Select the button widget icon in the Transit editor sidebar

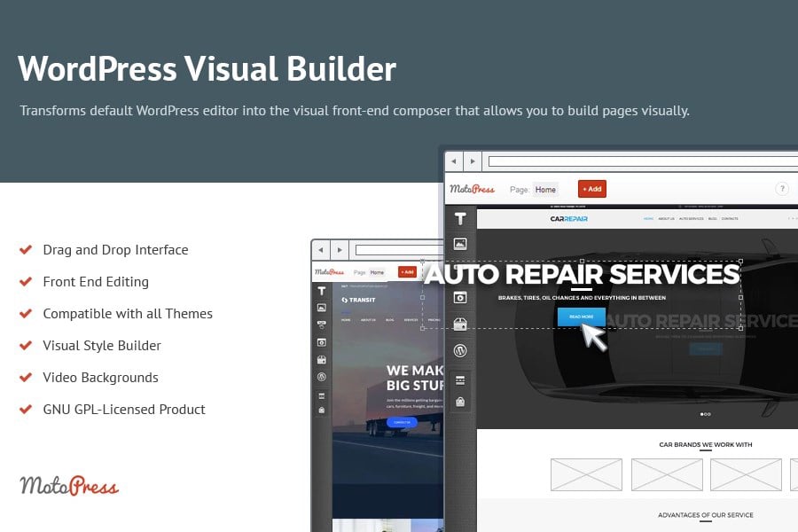pos(321,325)
